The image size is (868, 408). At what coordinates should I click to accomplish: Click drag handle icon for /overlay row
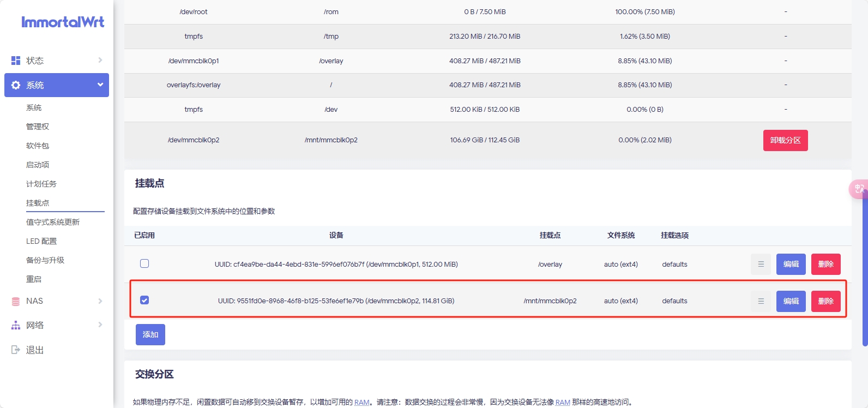point(761,264)
